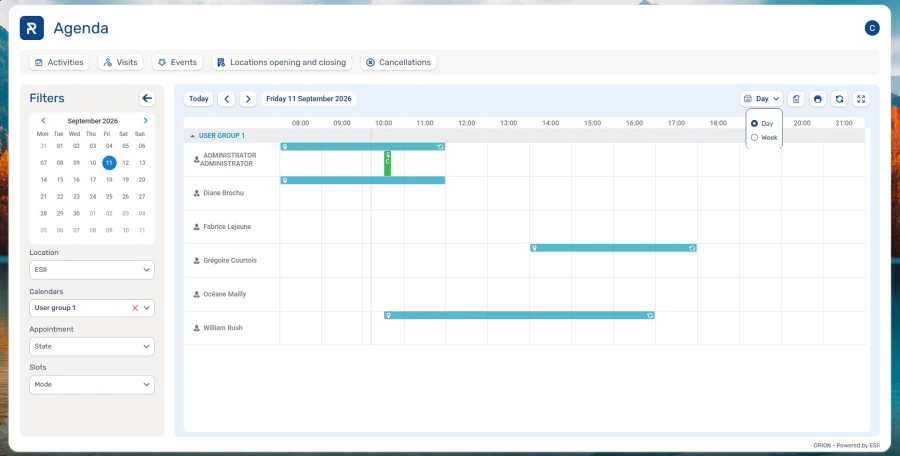The height and width of the screenshot is (456, 900).
Task: Clear User group 1 calendar selection
Action: tap(135, 308)
